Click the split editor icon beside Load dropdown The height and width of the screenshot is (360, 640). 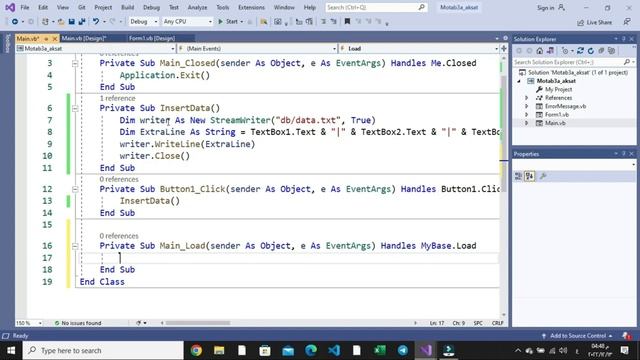point(504,49)
